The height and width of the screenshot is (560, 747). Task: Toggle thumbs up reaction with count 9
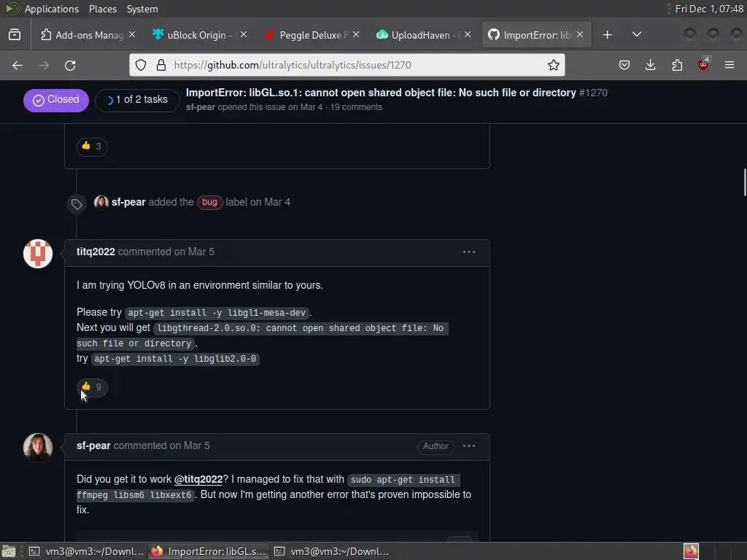tap(92, 387)
